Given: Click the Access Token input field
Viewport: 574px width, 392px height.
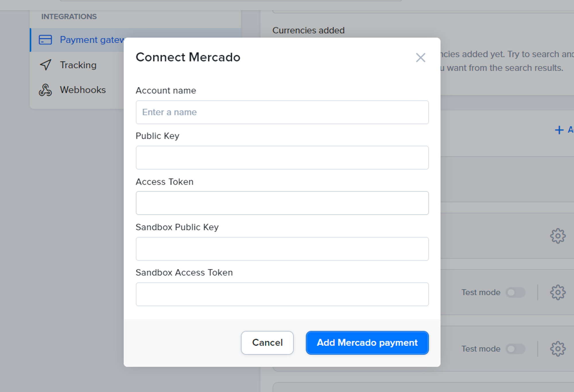Looking at the screenshot, I should (282, 203).
